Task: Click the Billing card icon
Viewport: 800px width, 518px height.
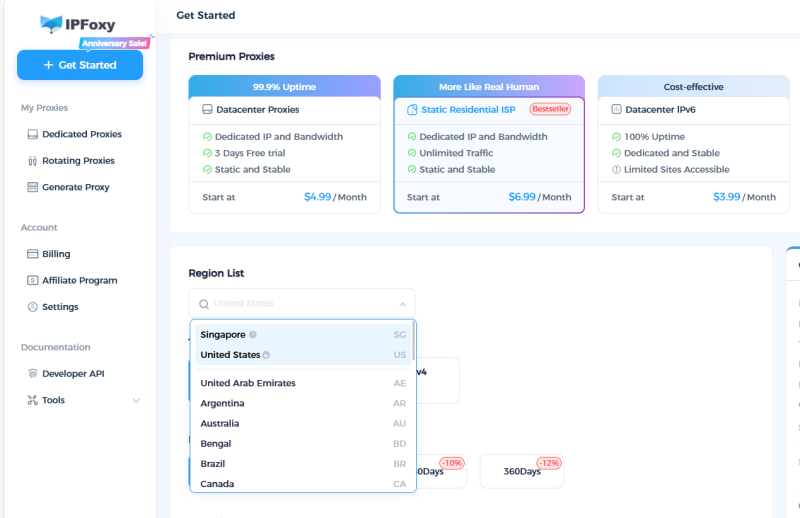Action: pos(33,254)
